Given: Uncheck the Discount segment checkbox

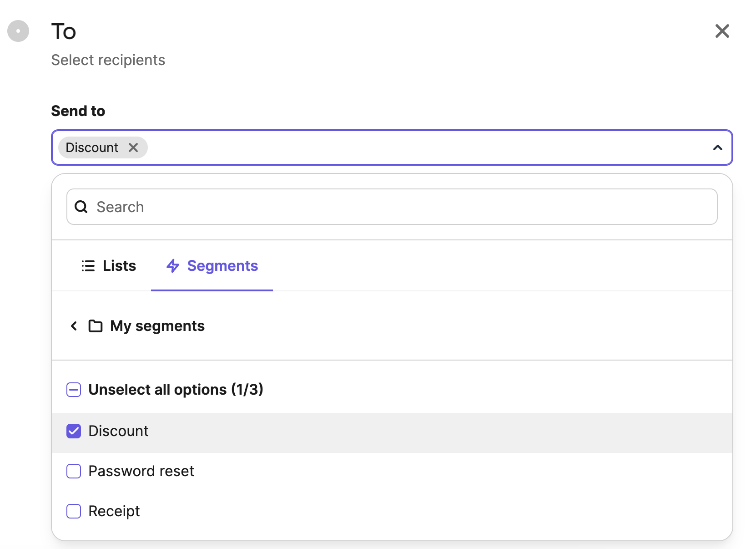Looking at the screenshot, I should pos(74,431).
